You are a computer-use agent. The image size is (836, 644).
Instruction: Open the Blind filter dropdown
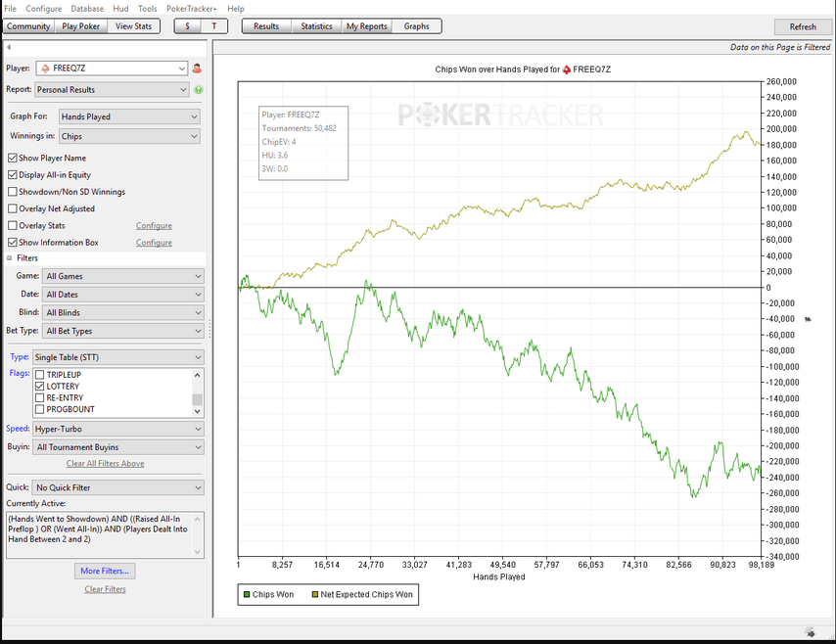click(x=123, y=312)
